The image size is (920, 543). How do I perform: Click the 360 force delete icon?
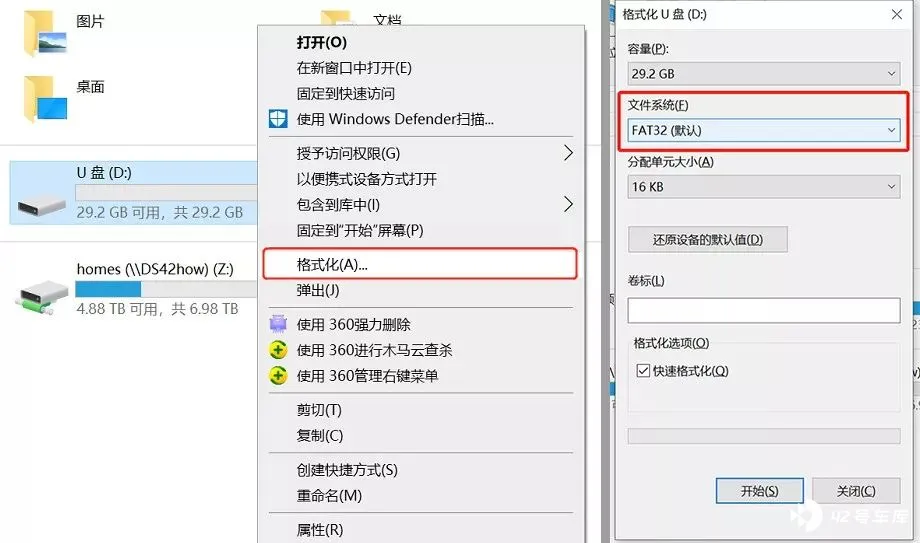pyautogui.click(x=278, y=324)
